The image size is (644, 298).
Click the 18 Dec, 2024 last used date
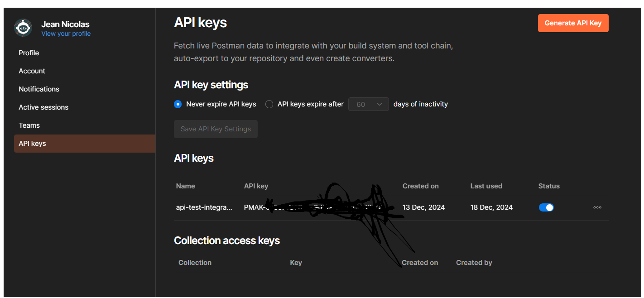pyautogui.click(x=492, y=207)
